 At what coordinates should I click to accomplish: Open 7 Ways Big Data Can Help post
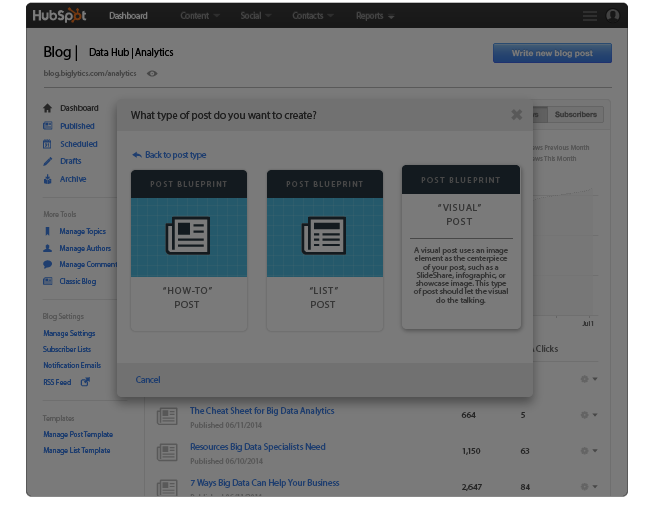click(x=264, y=483)
